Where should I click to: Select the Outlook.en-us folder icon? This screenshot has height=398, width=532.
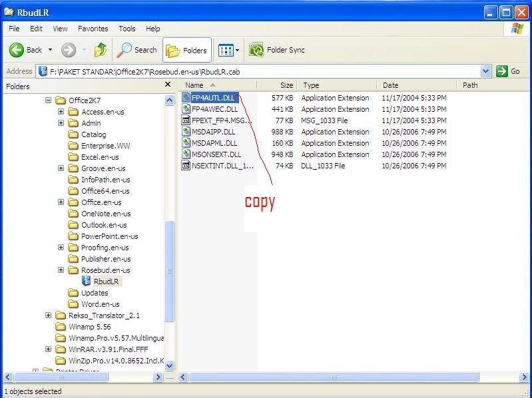tap(73, 225)
